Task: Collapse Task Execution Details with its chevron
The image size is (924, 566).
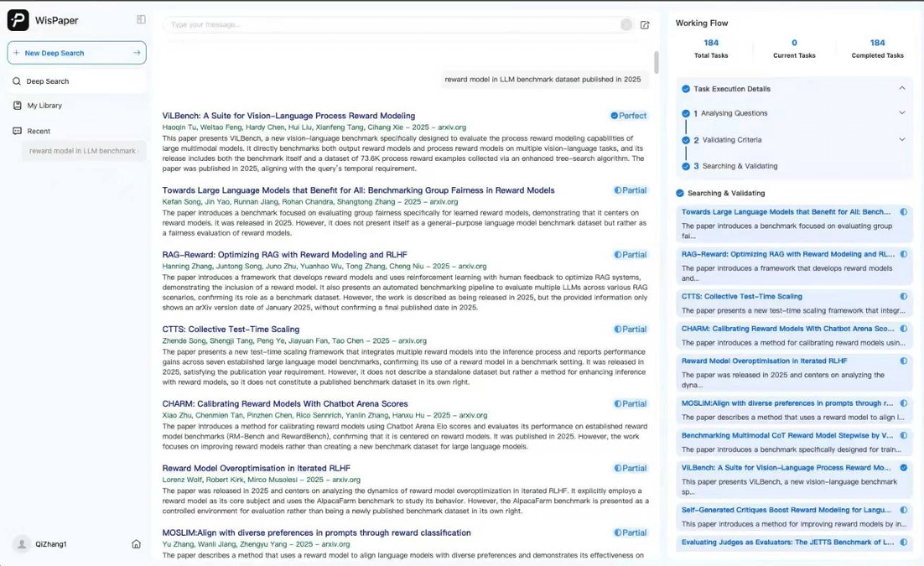Action: pyautogui.click(x=903, y=88)
